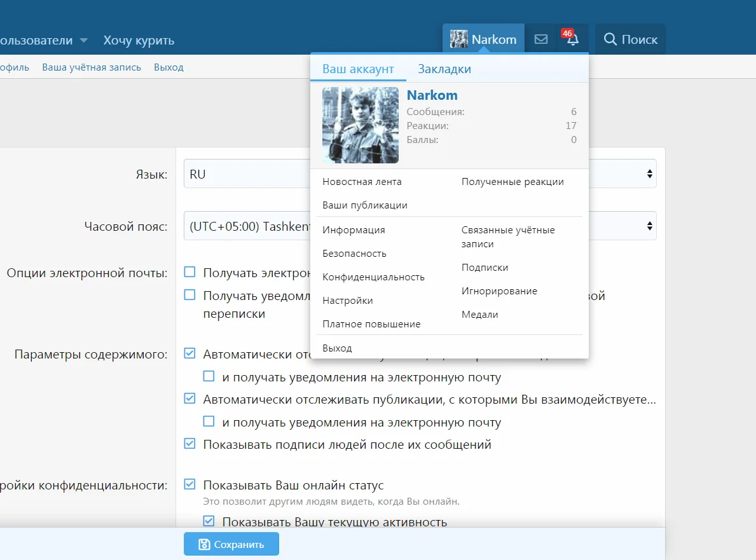
Task: Expand the Users navigation dropdown caret
Action: pos(84,41)
